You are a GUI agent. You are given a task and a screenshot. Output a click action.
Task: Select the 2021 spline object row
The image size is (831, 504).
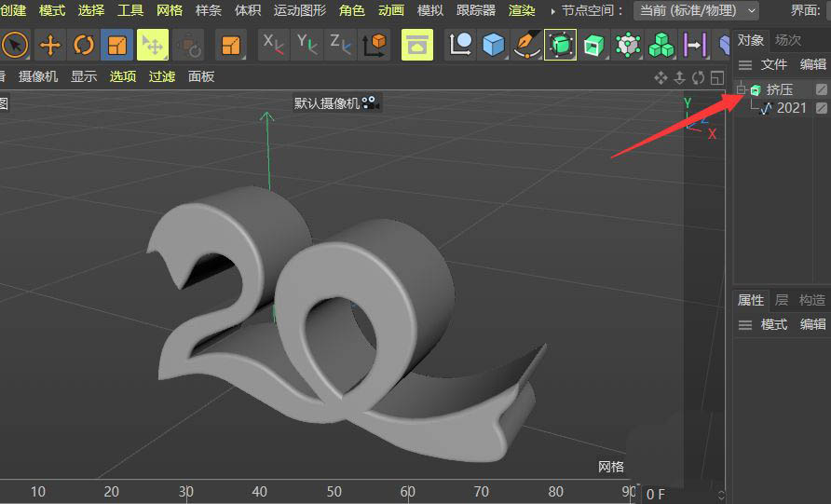point(791,108)
